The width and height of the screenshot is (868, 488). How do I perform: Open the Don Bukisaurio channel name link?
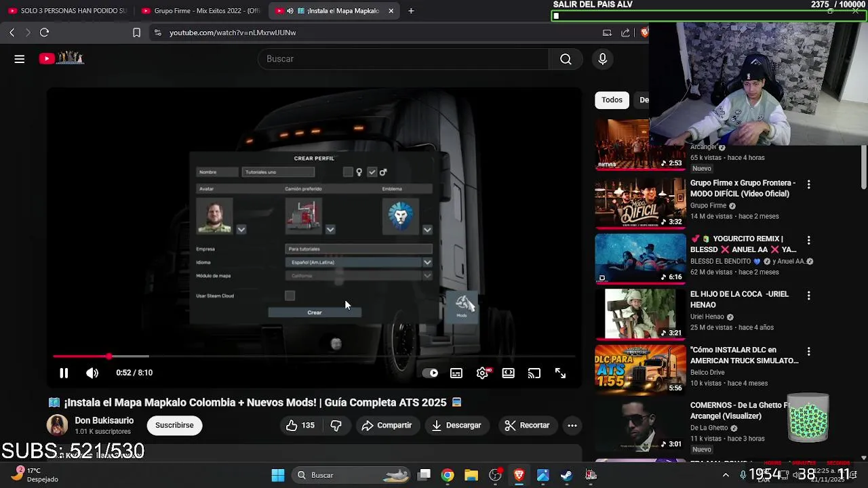pos(104,420)
